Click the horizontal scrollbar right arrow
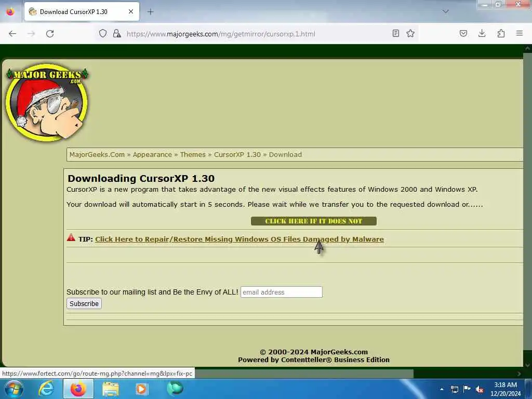This screenshot has height=399, width=532. tap(519, 374)
